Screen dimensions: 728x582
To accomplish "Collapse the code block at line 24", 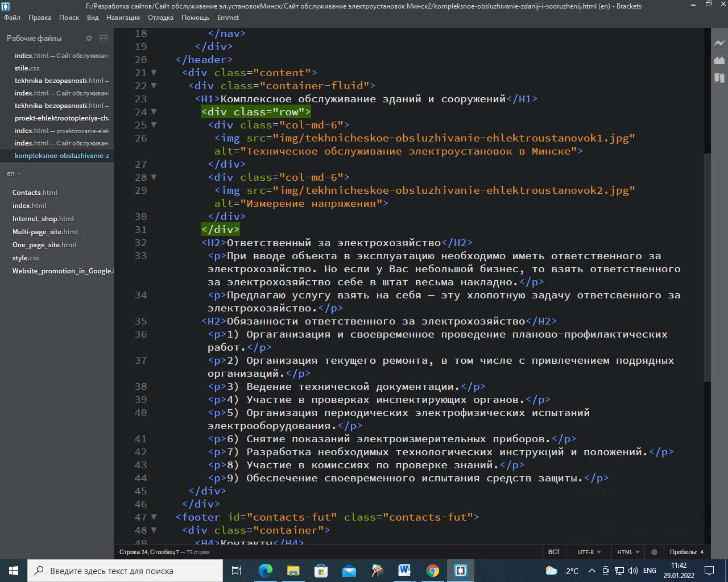I will (153, 112).
